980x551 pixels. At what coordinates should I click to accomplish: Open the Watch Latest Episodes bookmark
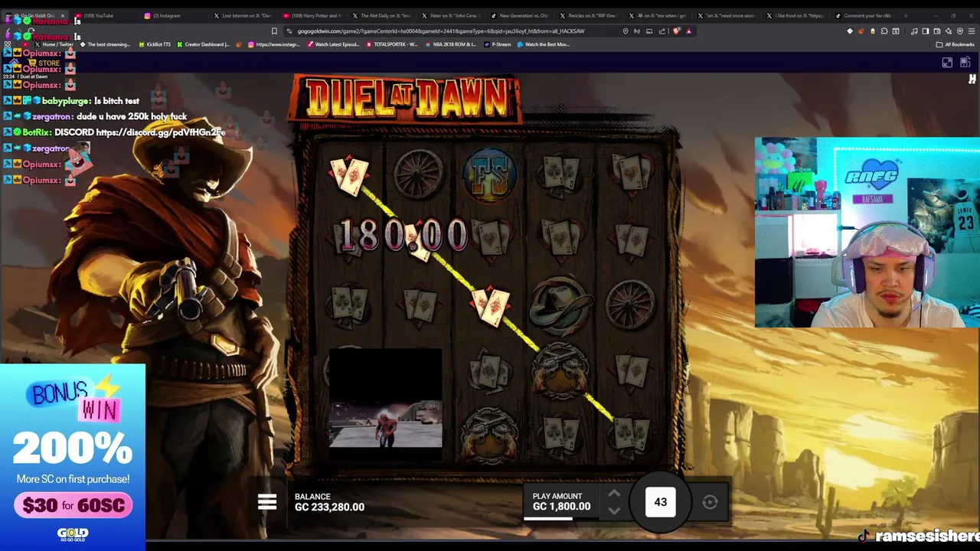click(334, 44)
